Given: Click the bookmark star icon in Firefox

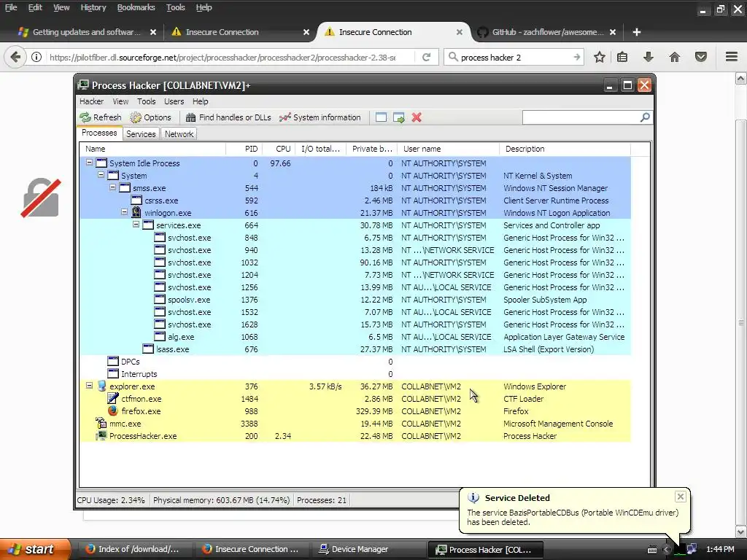Looking at the screenshot, I should pos(600,57).
